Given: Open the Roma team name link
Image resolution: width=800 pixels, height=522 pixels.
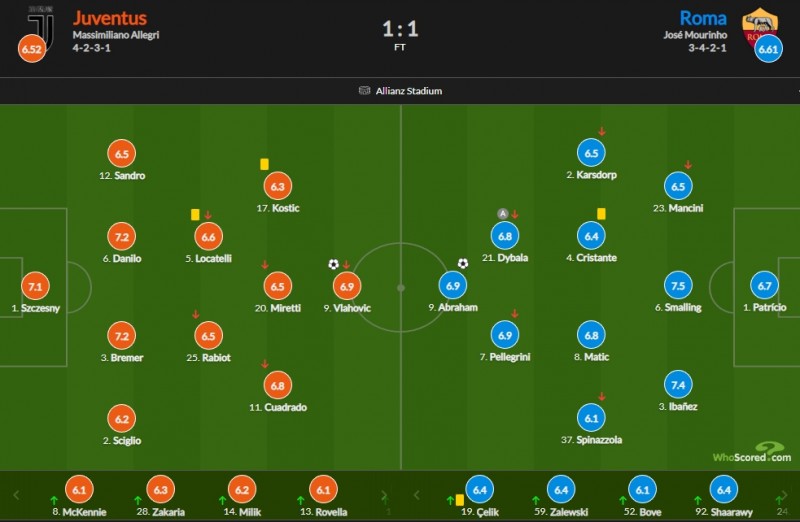Looking at the screenshot, I should [703, 18].
